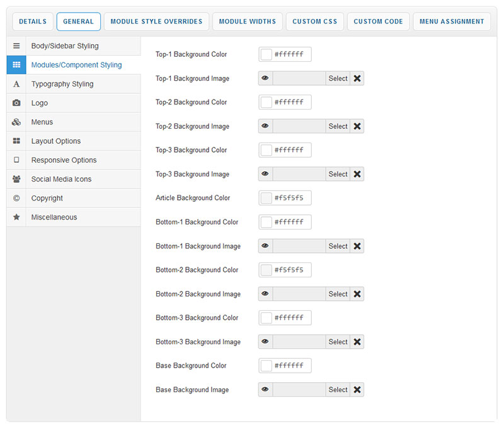504x425 pixels.
Task: Open the Copyright settings section
Action: 47,198
